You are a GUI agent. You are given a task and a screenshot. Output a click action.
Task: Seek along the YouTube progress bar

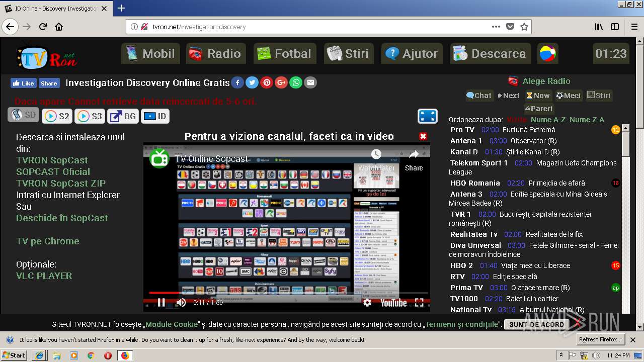288,293
